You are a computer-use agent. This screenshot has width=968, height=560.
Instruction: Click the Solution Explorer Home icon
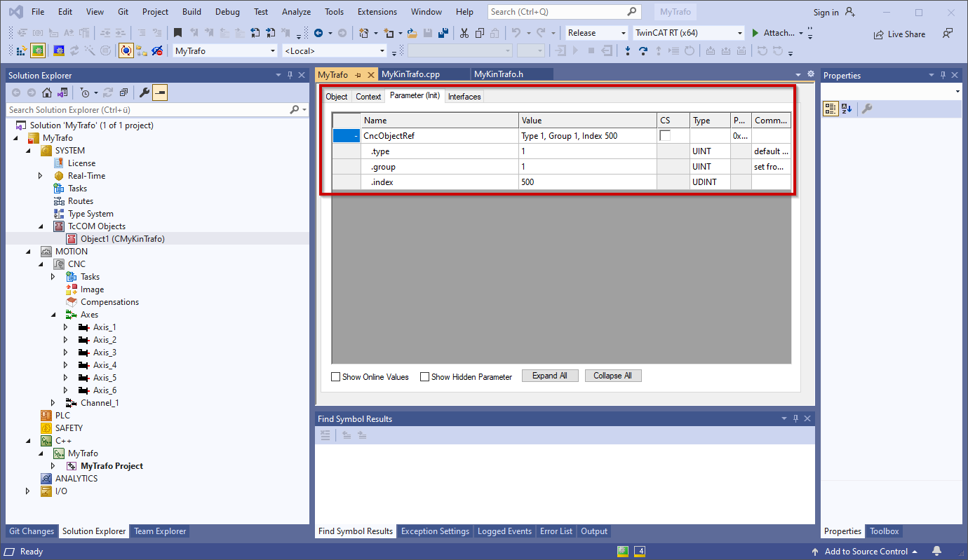click(x=47, y=93)
